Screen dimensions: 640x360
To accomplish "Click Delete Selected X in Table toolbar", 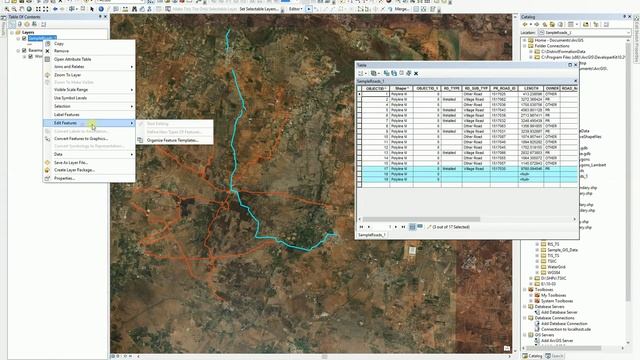I will click(416, 73).
